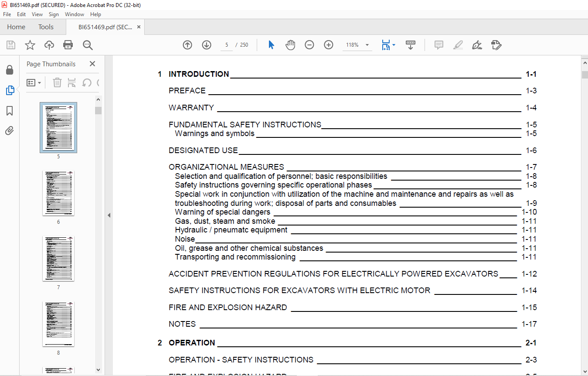
Task: Click the ORGANIZATIONAL MEASURES entry
Action: (x=226, y=167)
